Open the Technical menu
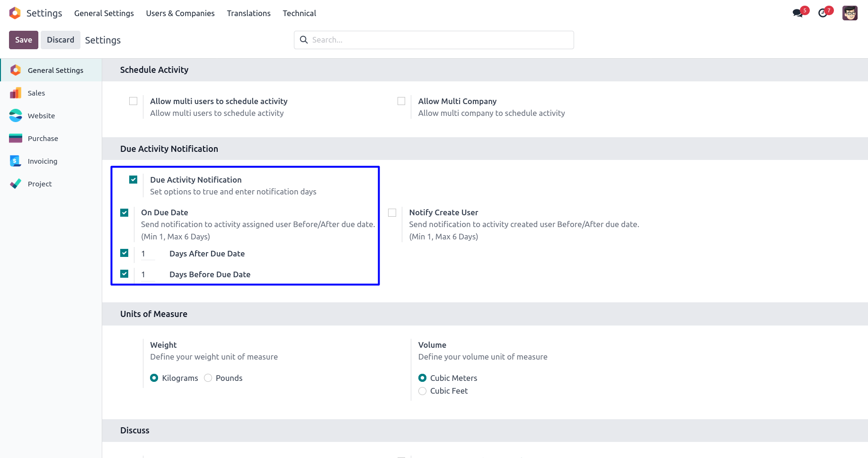 [299, 13]
